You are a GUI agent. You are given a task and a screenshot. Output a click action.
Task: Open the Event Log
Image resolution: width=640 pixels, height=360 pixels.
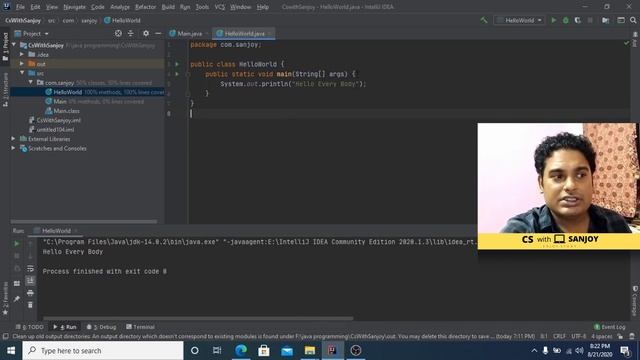(609, 327)
